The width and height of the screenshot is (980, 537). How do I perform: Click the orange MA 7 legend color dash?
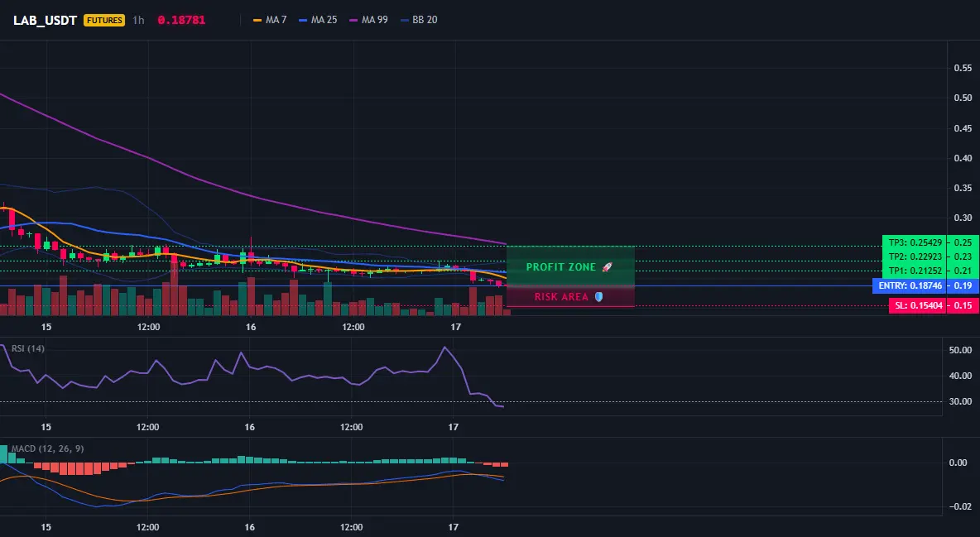[257, 20]
